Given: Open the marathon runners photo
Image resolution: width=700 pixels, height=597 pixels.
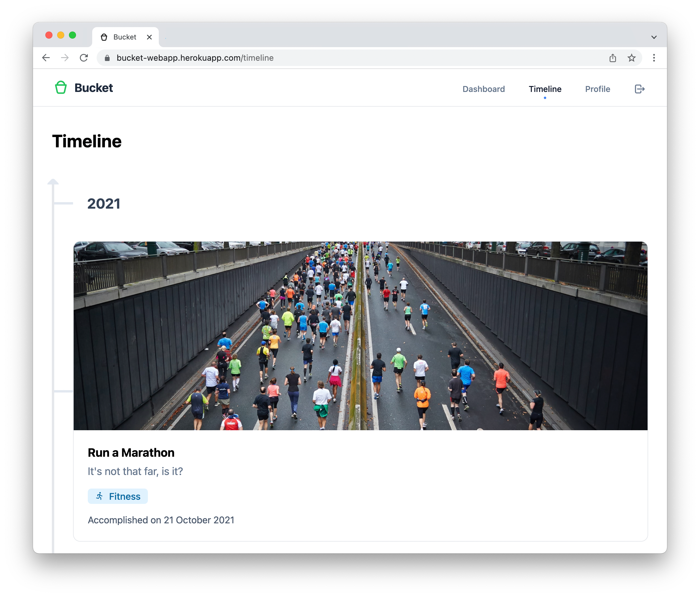Looking at the screenshot, I should (360, 336).
